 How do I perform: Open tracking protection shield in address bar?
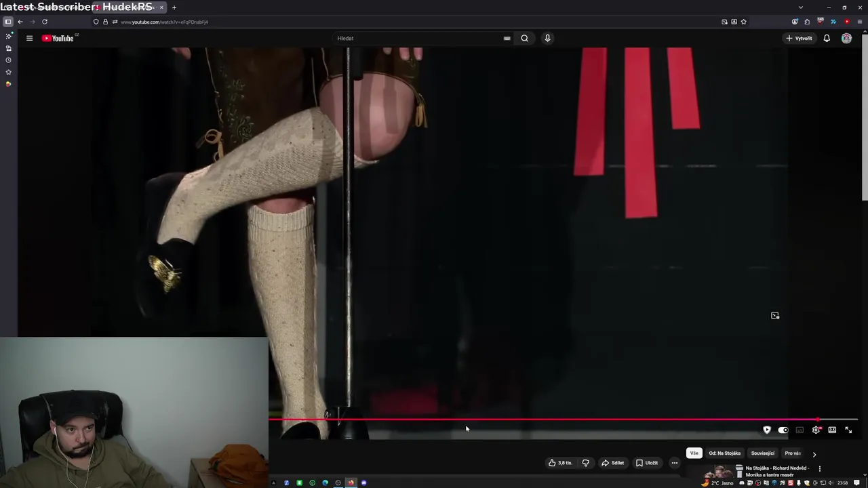96,22
